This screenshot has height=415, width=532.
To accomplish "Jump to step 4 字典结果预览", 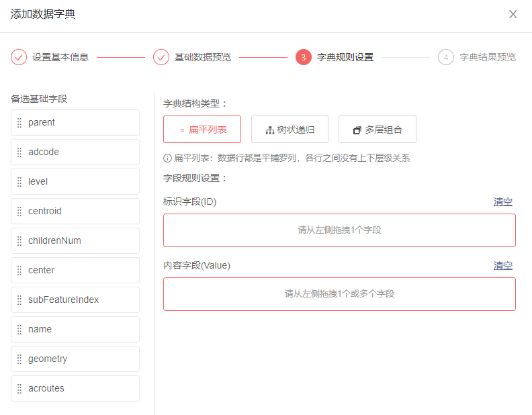I will [446, 57].
